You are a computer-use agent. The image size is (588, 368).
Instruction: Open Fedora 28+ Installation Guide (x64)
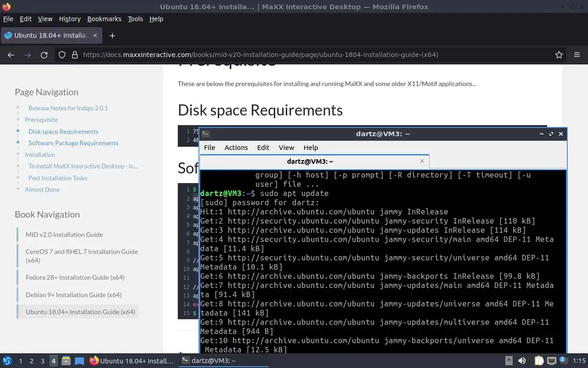pos(75,277)
